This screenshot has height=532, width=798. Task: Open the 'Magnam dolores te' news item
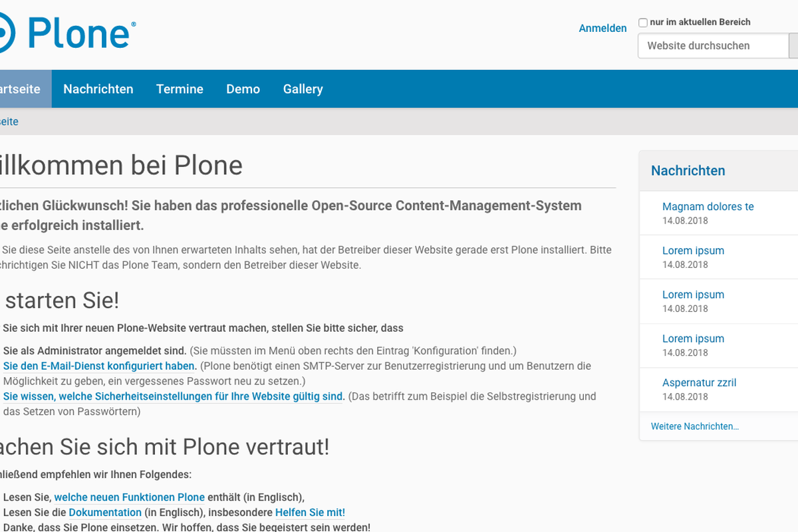[708, 207]
